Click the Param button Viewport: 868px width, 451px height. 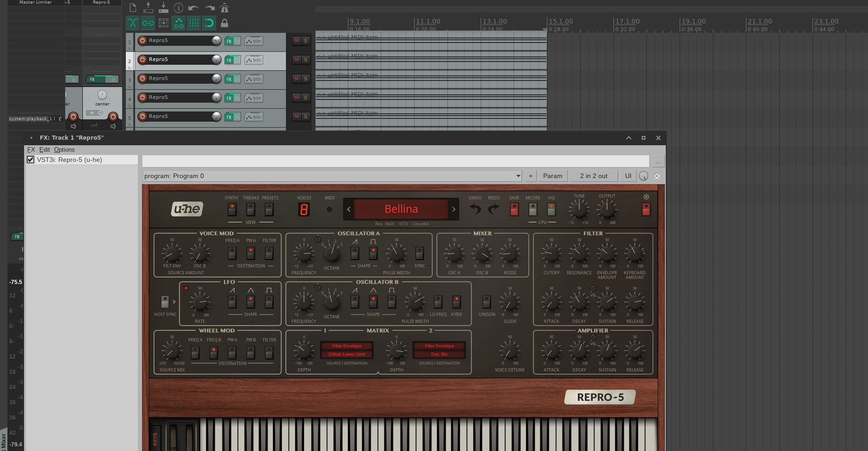552,176
